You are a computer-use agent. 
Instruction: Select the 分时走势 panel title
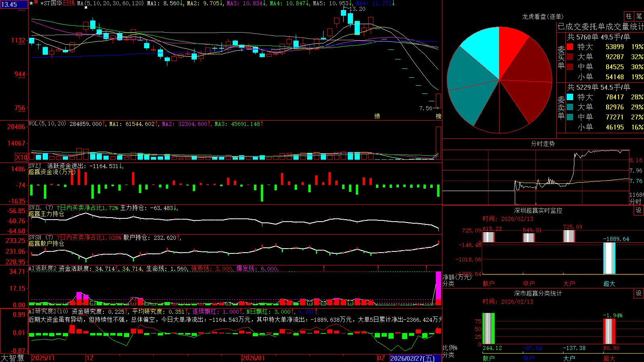(543, 144)
